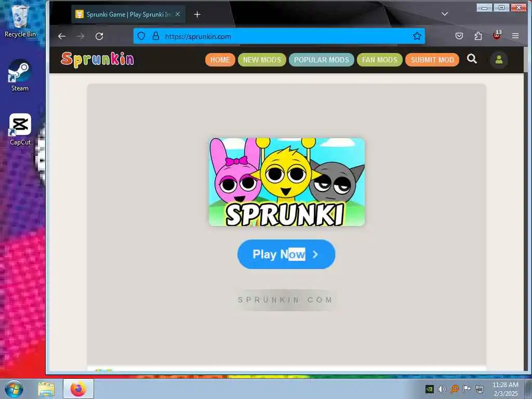Click the Play Now button
The width and height of the screenshot is (532, 399).
286,254
